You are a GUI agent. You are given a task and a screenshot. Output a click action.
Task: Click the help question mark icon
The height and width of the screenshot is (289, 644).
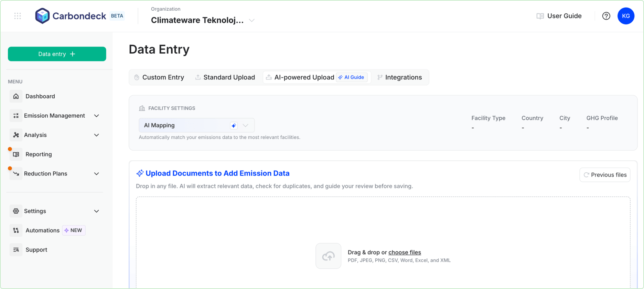tap(606, 16)
